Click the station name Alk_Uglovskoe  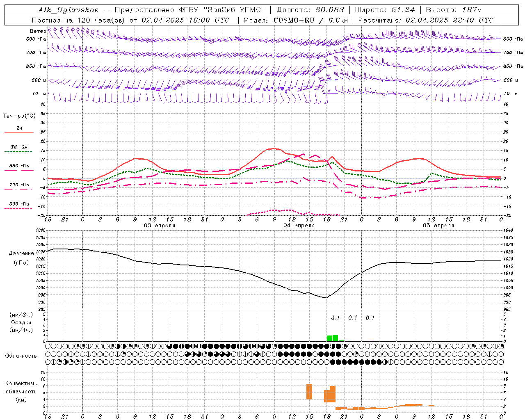pos(68,10)
